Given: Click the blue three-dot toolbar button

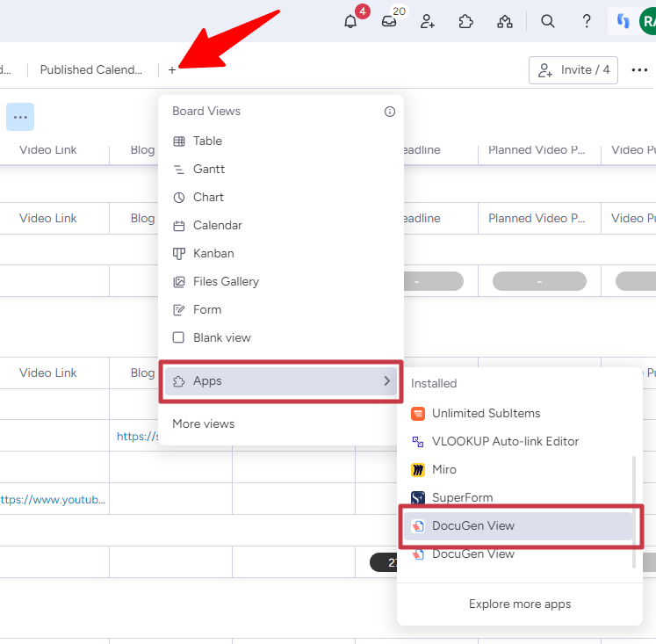Looking at the screenshot, I should [20, 117].
